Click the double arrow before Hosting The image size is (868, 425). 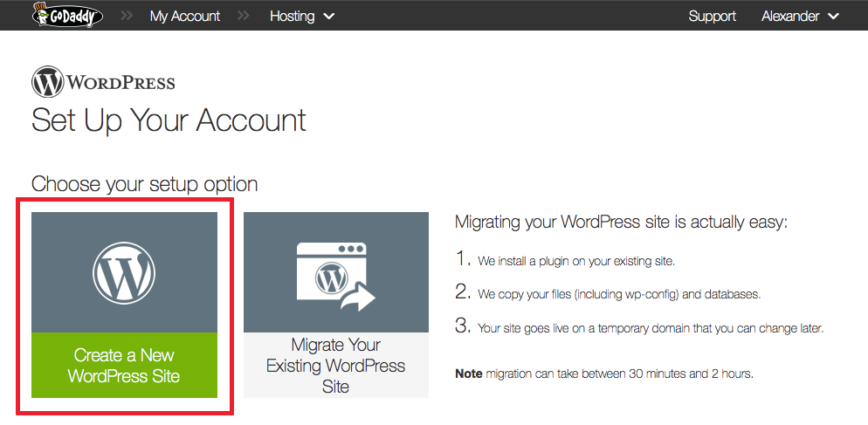[x=245, y=16]
